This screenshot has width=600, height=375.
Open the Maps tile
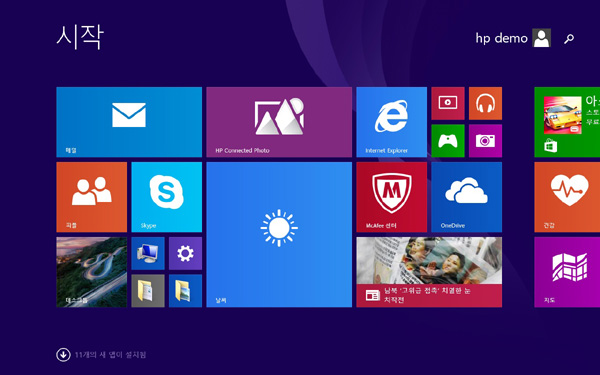click(x=567, y=272)
